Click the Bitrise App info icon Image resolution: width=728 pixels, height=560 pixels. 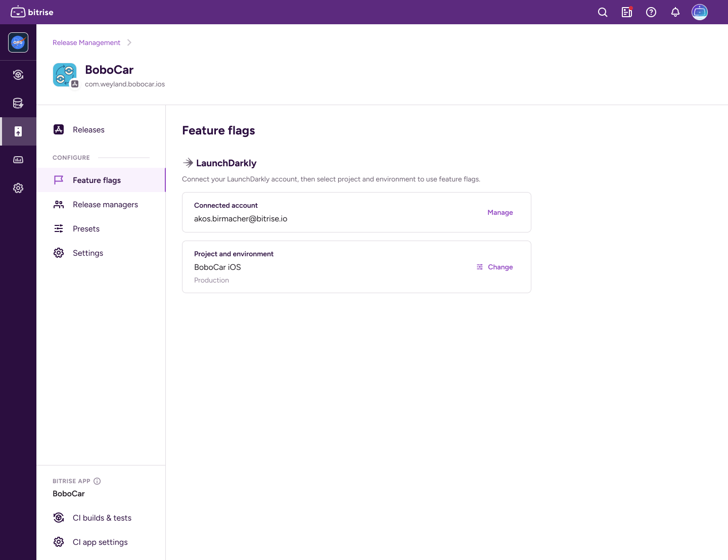click(97, 481)
